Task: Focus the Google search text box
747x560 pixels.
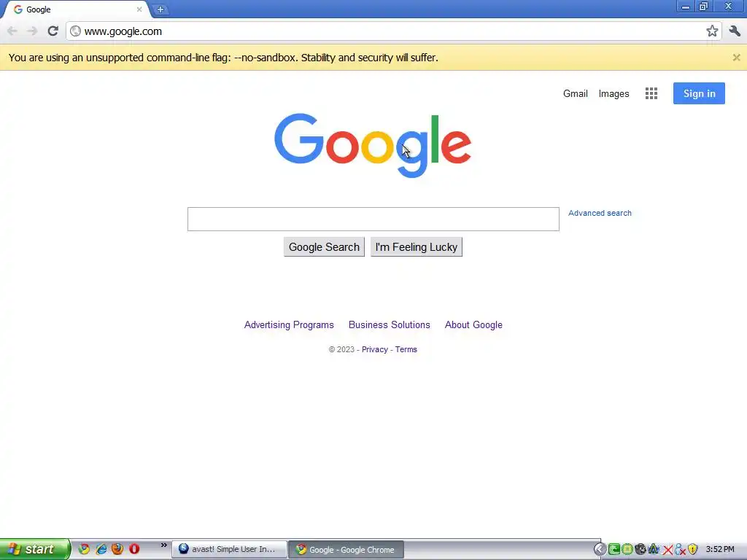Action: pyautogui.click(x=373, y=219)
